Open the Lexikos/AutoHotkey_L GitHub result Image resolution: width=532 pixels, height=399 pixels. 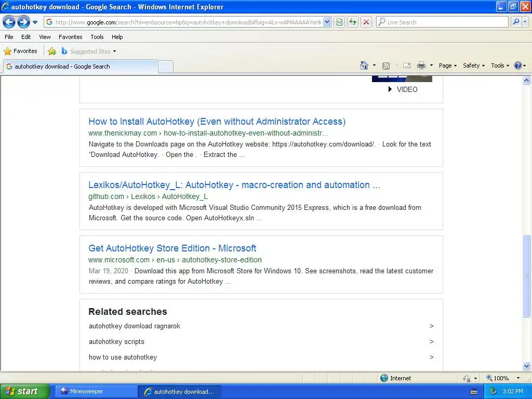pos(234,185)
